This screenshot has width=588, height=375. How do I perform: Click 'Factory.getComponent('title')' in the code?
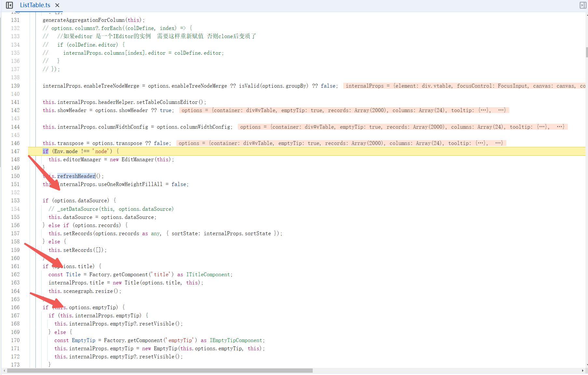pos(132,274)
